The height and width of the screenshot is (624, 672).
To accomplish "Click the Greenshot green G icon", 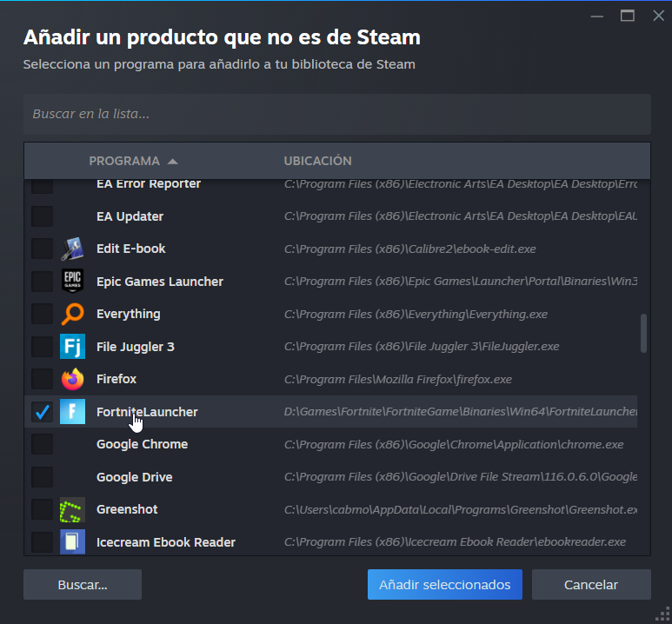I will [72, 509].
